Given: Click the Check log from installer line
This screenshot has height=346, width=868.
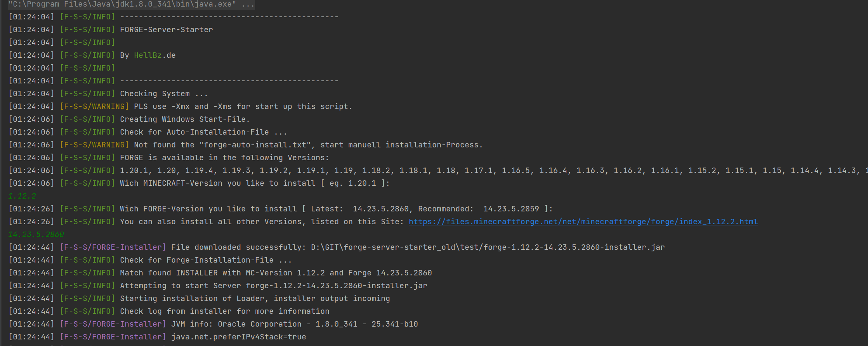Looking at the screenshot, I should (x=224, y=311).
